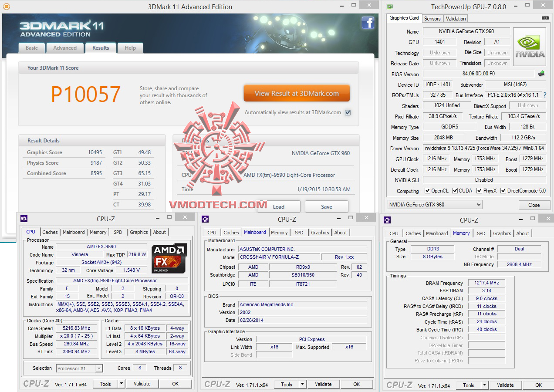Image resolution: width=554 pixels, height=392 pixels.
Task: Open the Facebook icon in 3DMark banner
Action: (368, 23)
